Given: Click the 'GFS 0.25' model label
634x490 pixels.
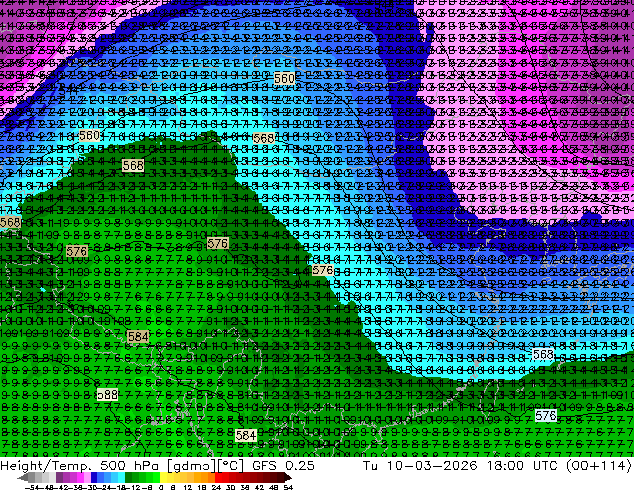Looking at the screenshot, I should point(283,465).
